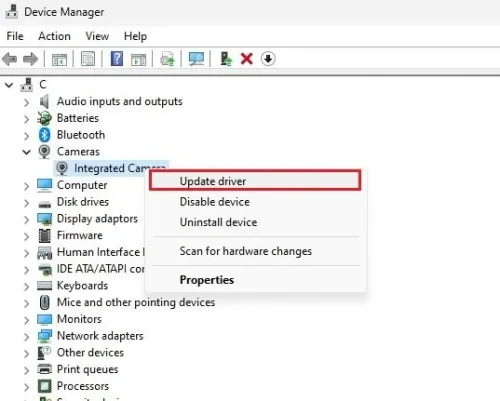Click the Help question mark toolbar icon
500x401 pixels.
[117, 59]
